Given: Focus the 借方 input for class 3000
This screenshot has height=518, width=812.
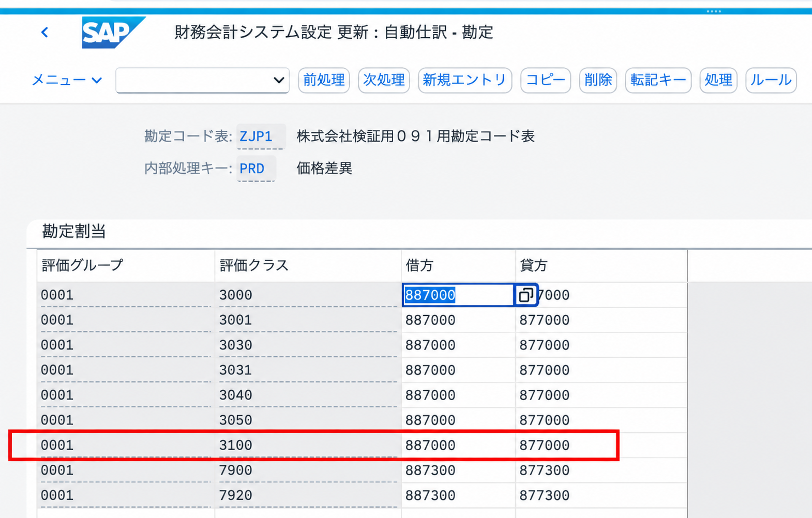Looking at the screenshot, I should [458, 295].
